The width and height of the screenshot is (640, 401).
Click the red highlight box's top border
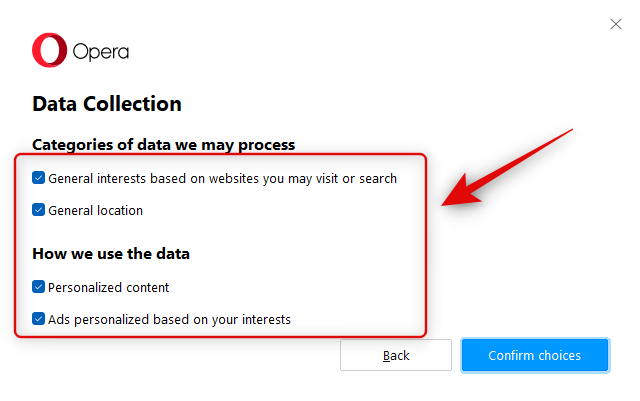221,155
